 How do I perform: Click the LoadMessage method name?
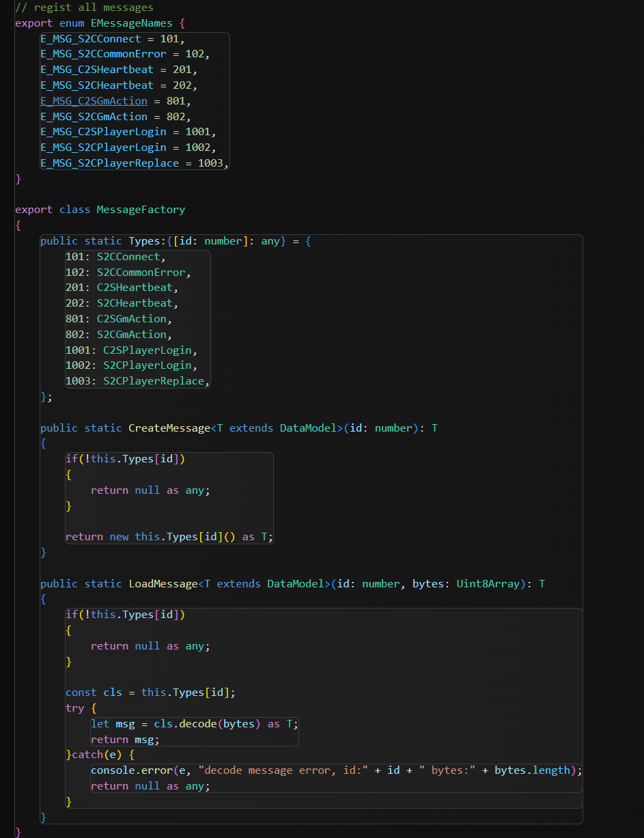click(x=163, y=584)
